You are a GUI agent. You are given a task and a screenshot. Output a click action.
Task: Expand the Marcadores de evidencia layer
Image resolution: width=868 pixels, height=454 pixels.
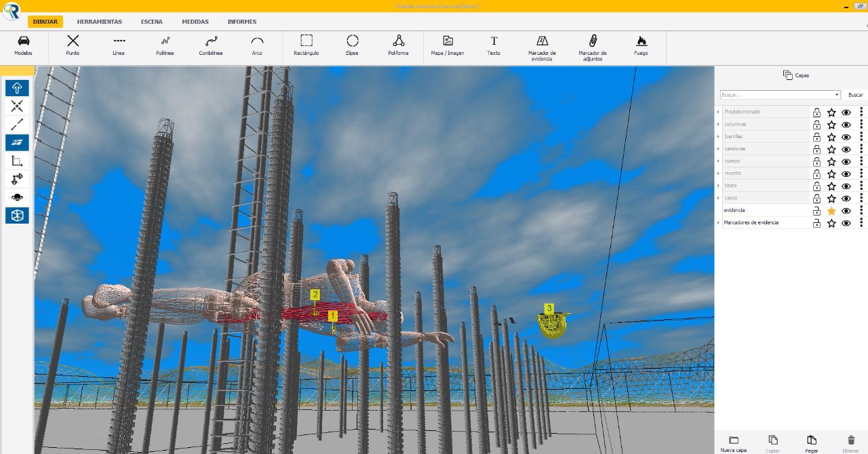point(718,222)
